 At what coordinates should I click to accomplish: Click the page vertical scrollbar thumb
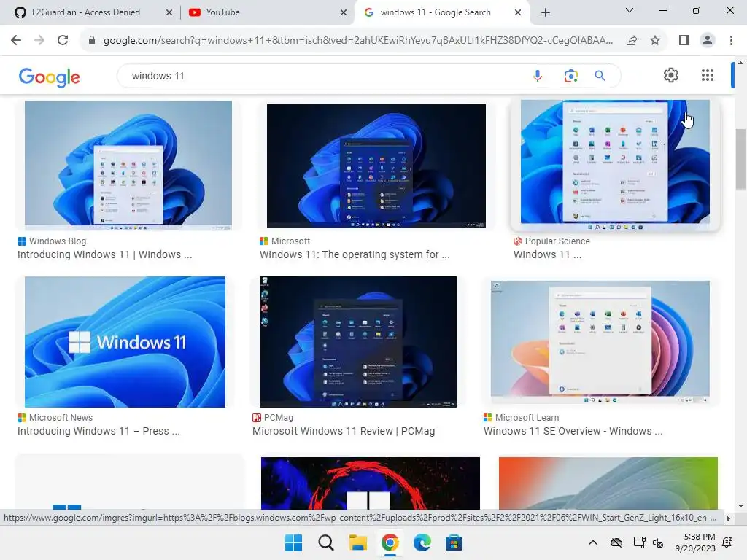pos(741,160)
